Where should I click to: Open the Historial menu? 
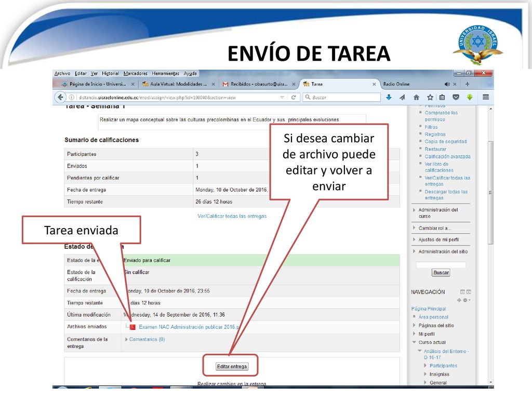(110, 73)
